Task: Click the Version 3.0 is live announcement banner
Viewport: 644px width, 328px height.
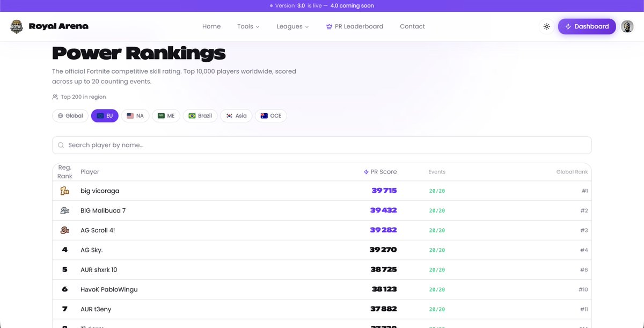Action: tap(322, 6)
